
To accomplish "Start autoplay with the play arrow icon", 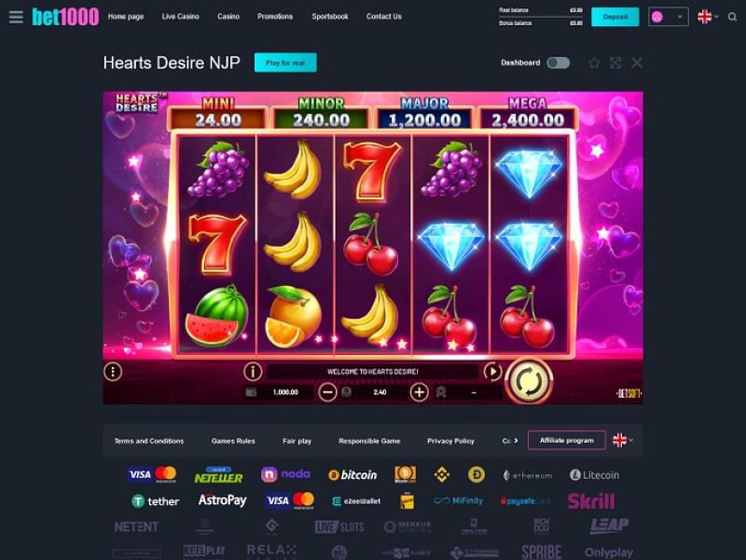I will 492,371.
